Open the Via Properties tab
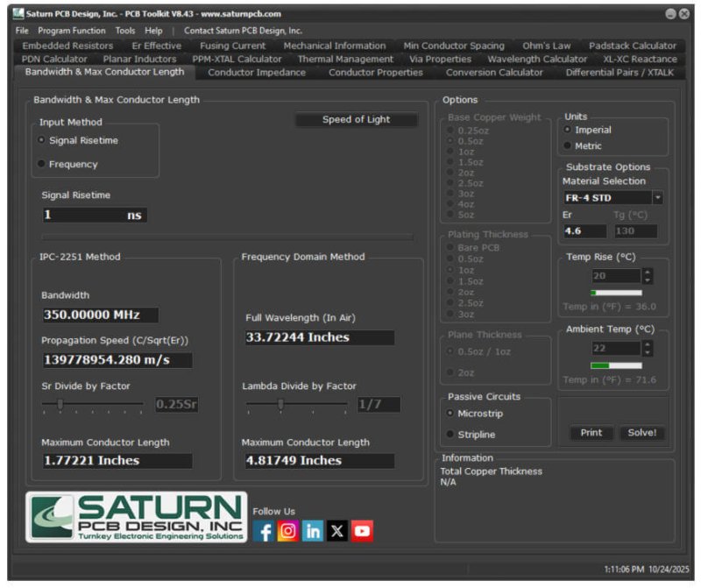The width and height of the screenshot is (701, 588). 440,59
